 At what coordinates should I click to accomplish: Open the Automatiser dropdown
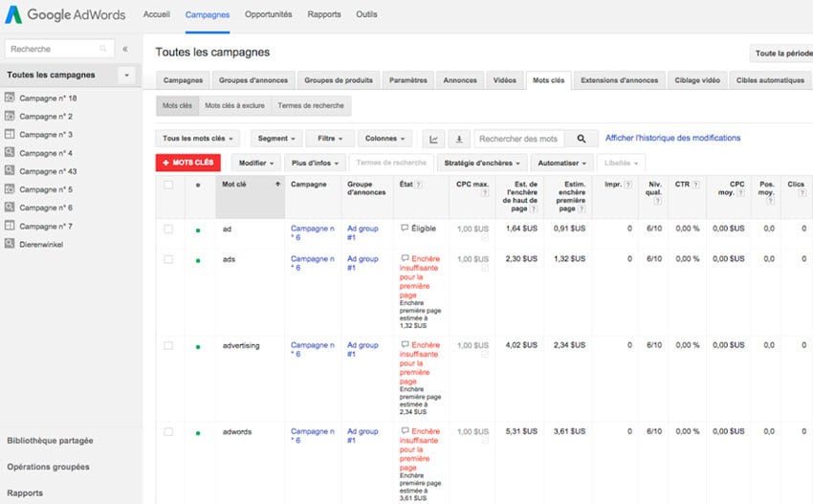click(x=562, y=163)
